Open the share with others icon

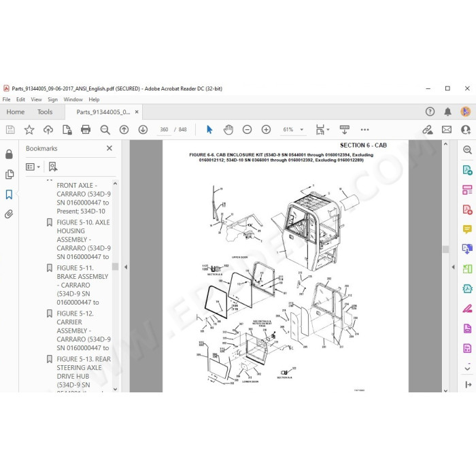tap(466, 130)
